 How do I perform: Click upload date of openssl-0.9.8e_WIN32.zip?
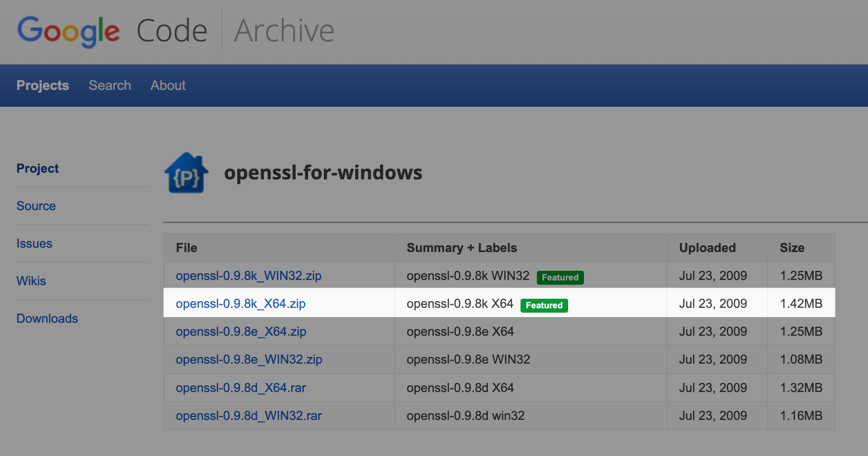713,359
